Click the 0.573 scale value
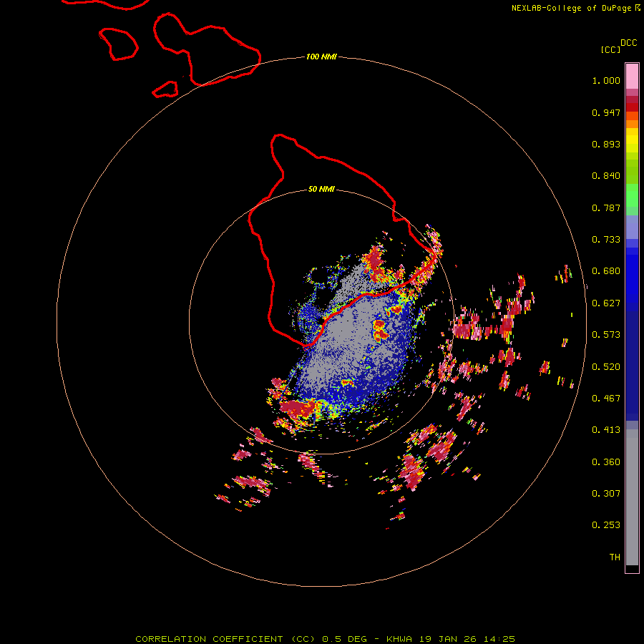Viewport: 644px width, 644px height. (x=606, y=335)
